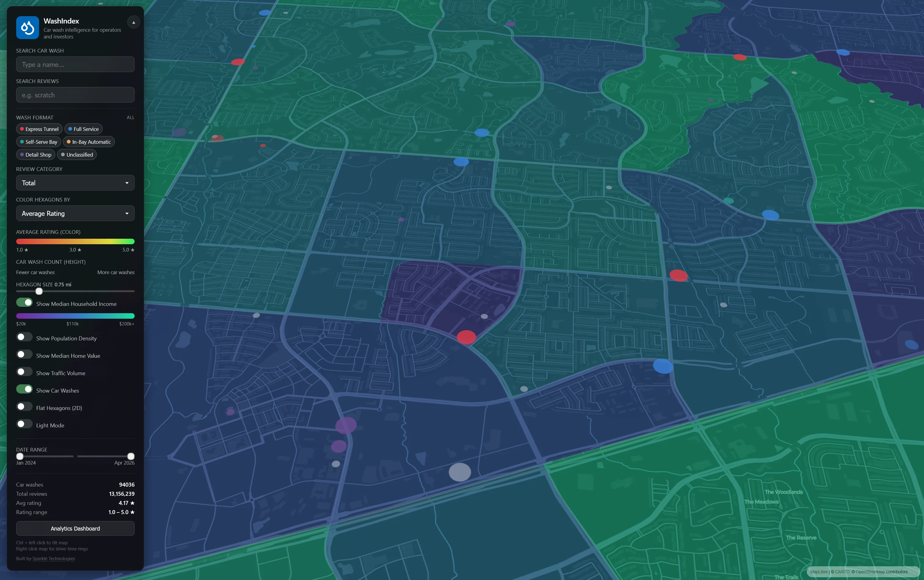
Task: Select the large red car wash marker in purple zone
Action: [466, 337]
